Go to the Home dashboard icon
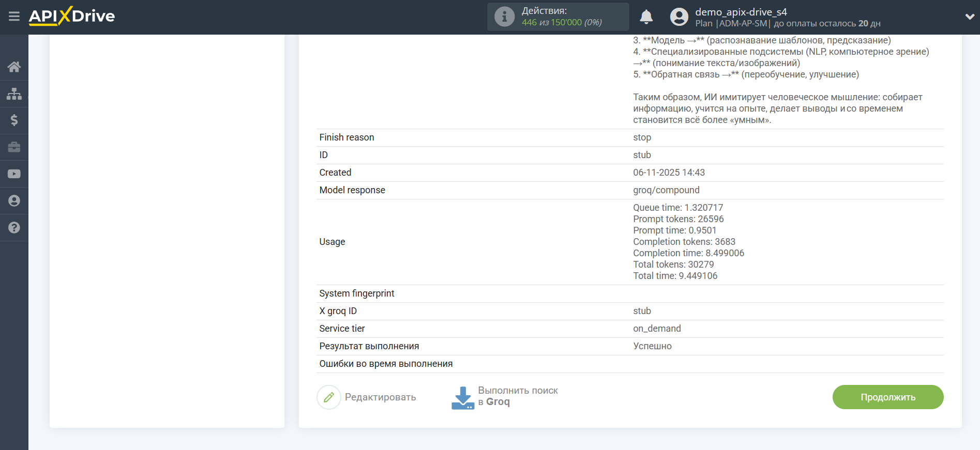The width and height of the screenshot is (980, 450). point(14,67)
